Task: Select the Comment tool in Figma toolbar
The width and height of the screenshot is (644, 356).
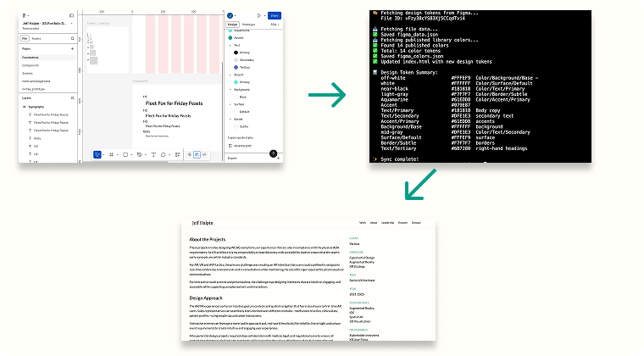Action: pos(163,155)
